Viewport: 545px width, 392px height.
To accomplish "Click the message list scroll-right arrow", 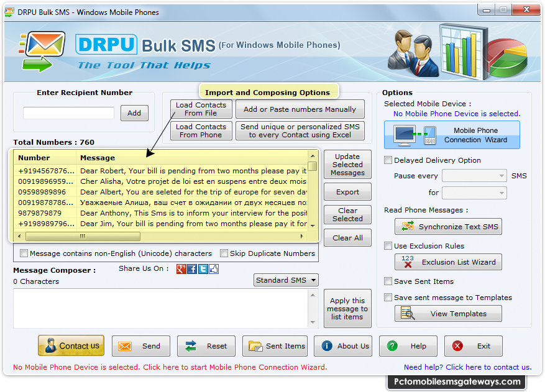I will point(301,236).
